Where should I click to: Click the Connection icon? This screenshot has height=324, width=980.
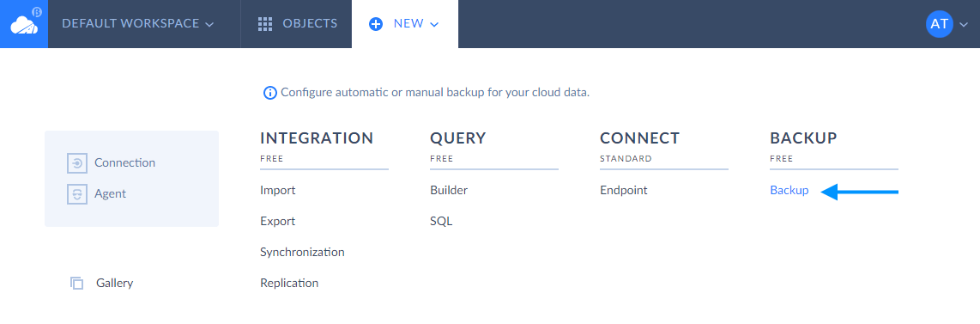(x=77, y=163)
